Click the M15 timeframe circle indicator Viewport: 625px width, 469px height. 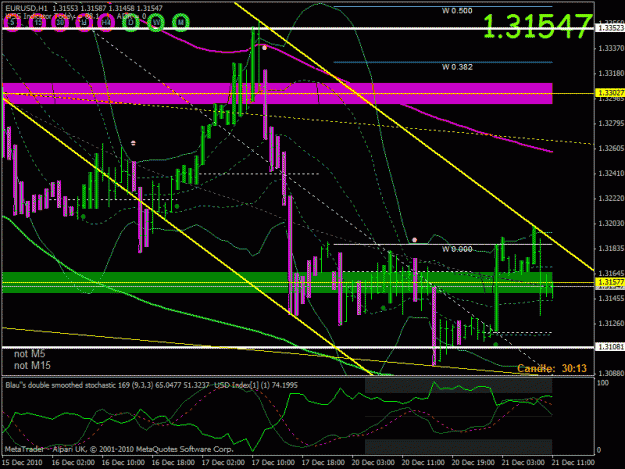point(37,22)
